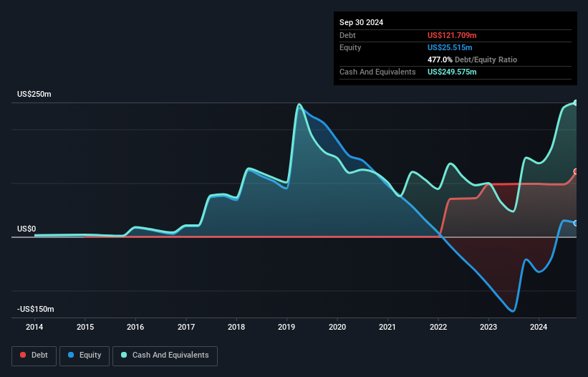Click the 2020 x-axis year label
The width and height of the screenshot is (588, 377).
(337, 327)
